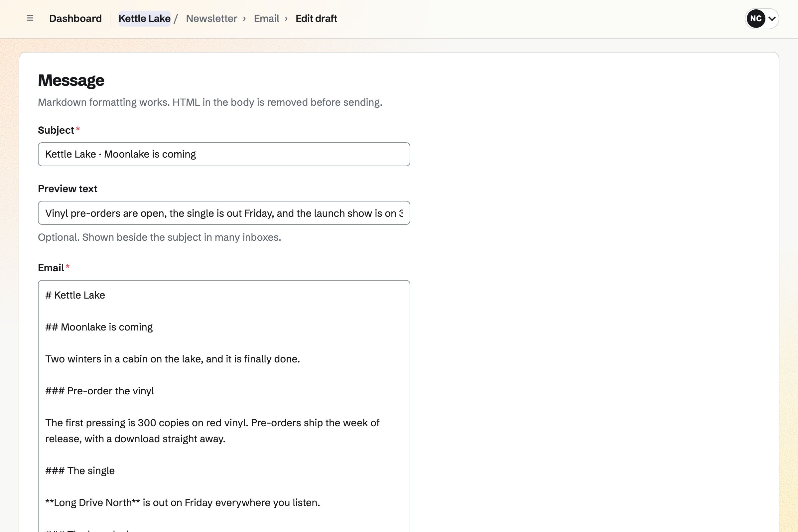Click the 'Two winters in a cabin' sentence
The height and width of the screenshot is (532, 798).
point(173,359)
